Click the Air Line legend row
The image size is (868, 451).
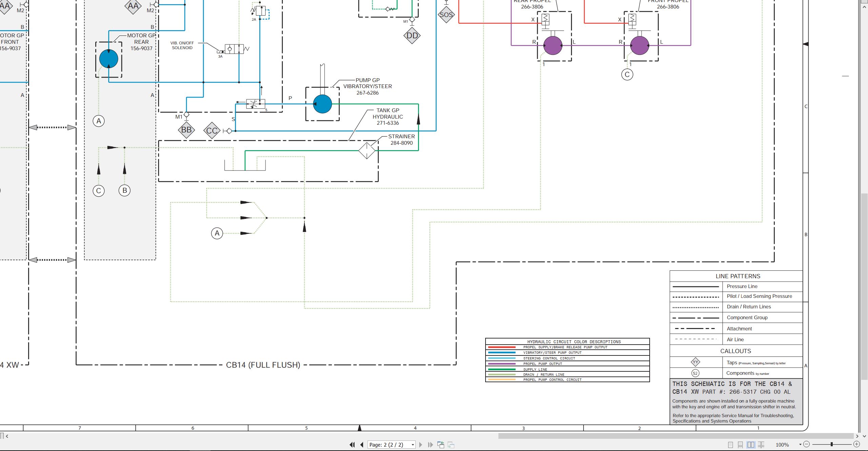[x=736, y=340]
